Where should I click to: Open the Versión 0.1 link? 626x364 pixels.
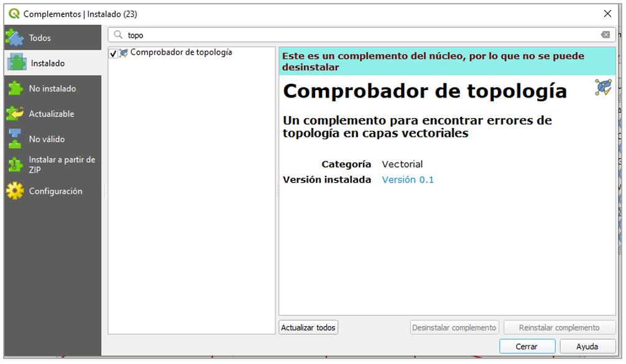(408, 180)
